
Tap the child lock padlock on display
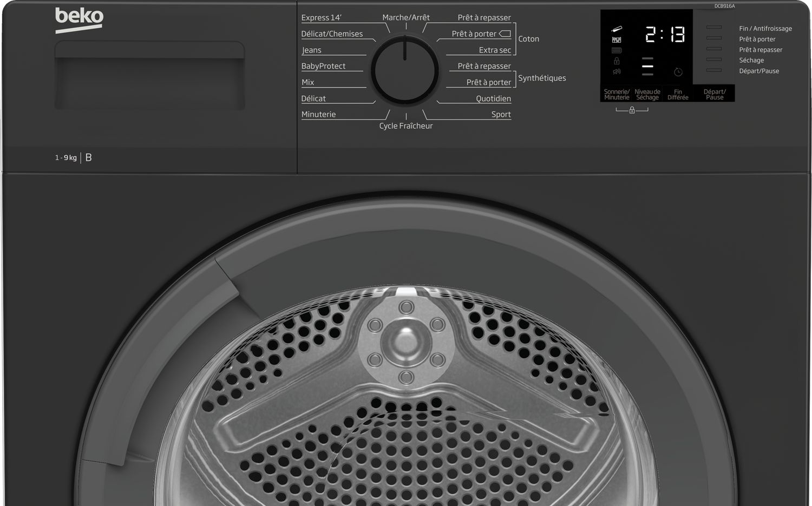[x=617, y=61]
